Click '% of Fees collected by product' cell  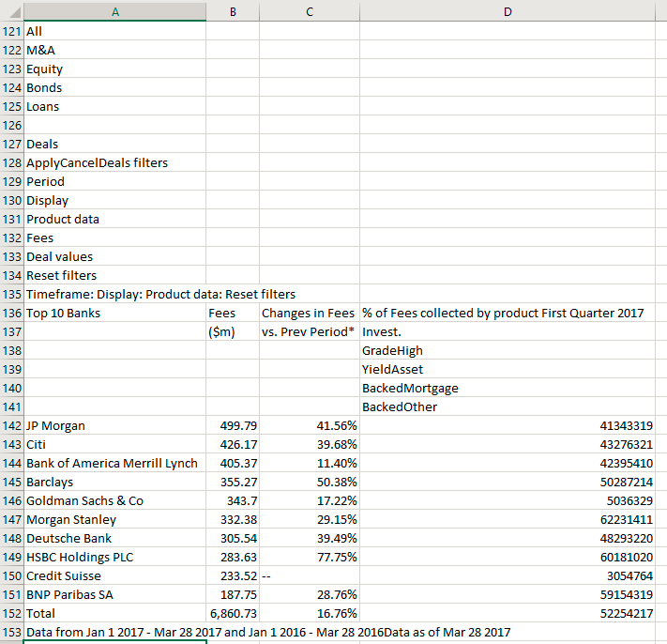click(x=508, y=313)
